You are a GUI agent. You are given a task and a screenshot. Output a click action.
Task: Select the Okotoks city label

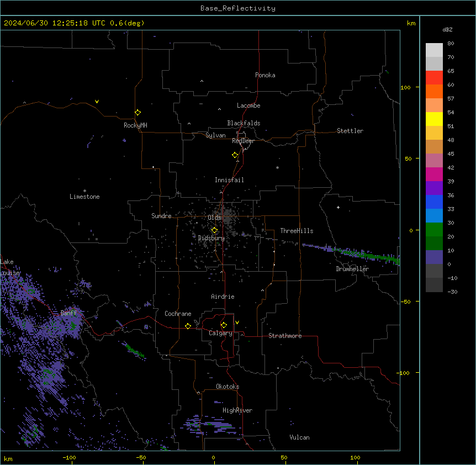tap(228, 387)
